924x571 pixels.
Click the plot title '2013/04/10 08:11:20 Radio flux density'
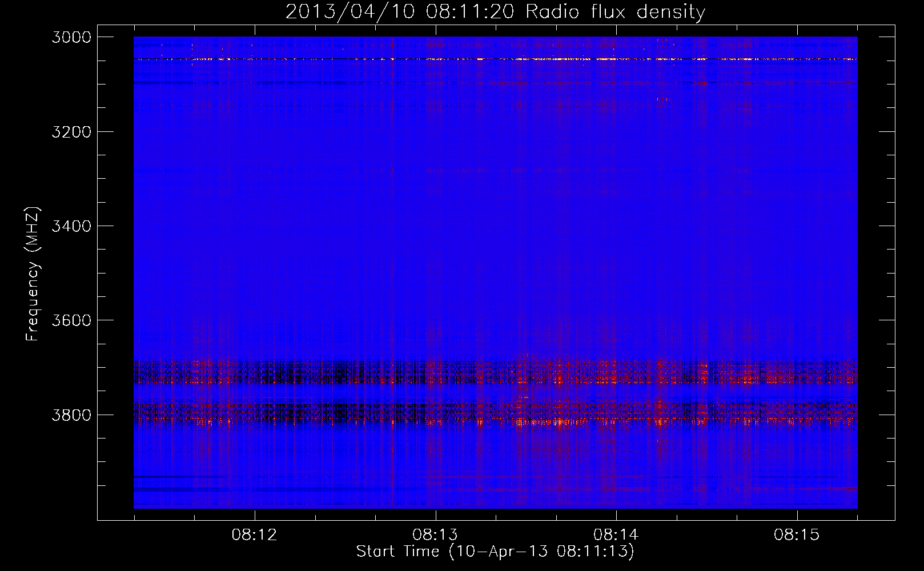click(495, 11)
